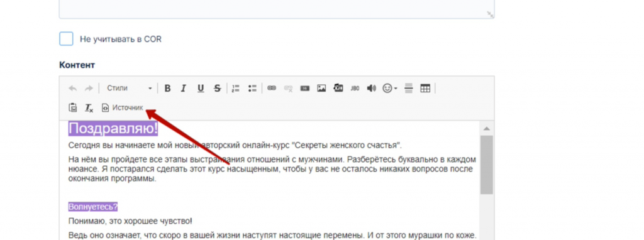Toggle bold formatting

[167, 88]
